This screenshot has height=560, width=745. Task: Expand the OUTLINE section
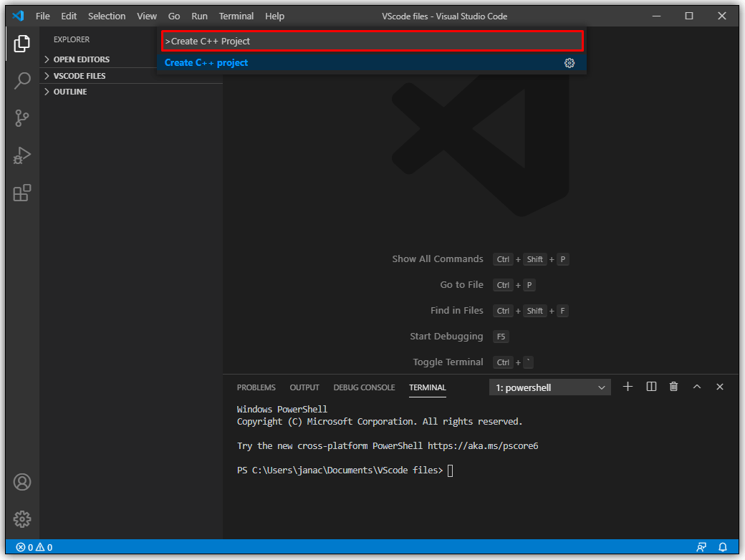pos(72,91)
